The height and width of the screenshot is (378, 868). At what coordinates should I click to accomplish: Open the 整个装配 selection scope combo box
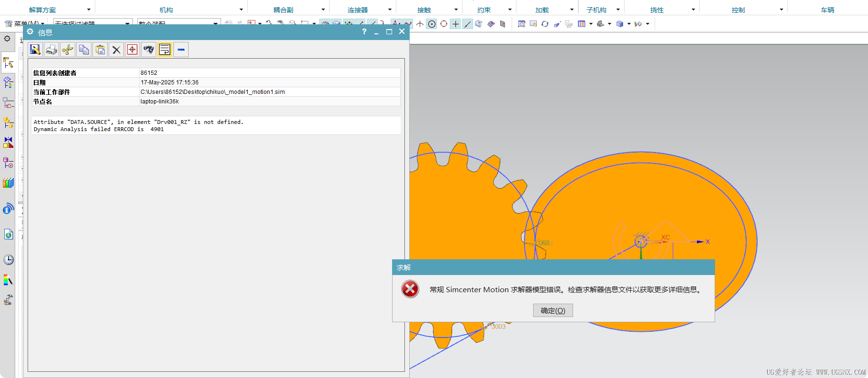tap(179, 22)
